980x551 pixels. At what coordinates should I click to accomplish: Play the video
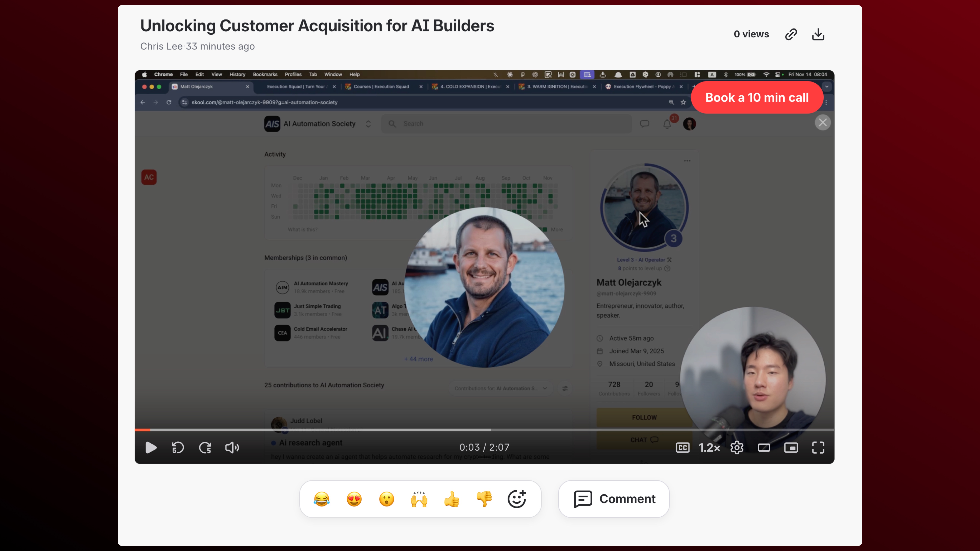click(x=151, y=448)
